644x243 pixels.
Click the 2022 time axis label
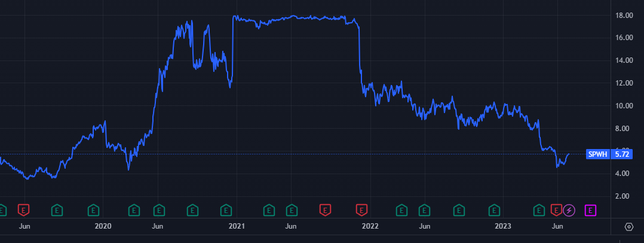(x=370, y=226)
